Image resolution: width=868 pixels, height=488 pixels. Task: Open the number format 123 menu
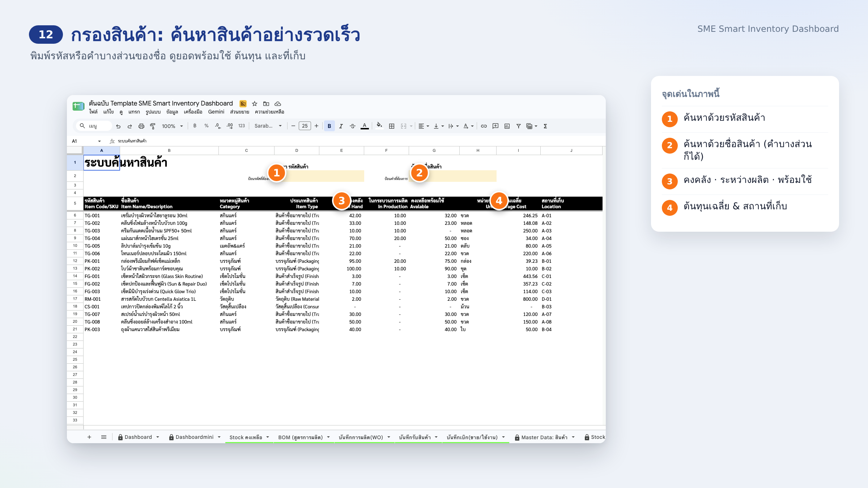point(242,126)
